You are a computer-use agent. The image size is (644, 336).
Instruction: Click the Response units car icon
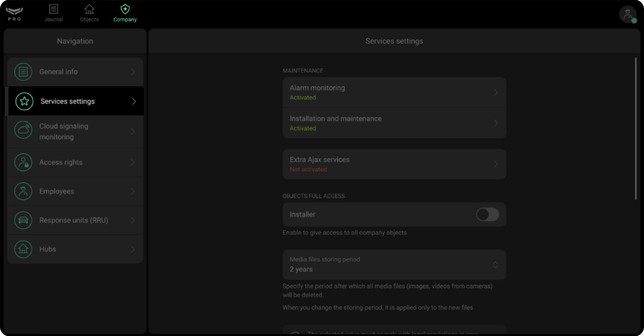(23, 220)
